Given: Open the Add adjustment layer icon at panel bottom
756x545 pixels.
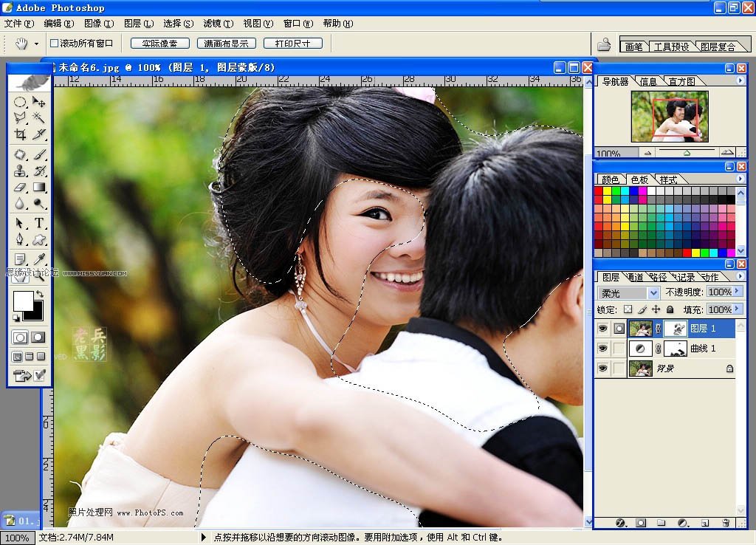Looking at the screenshot, I should point(683,522).
